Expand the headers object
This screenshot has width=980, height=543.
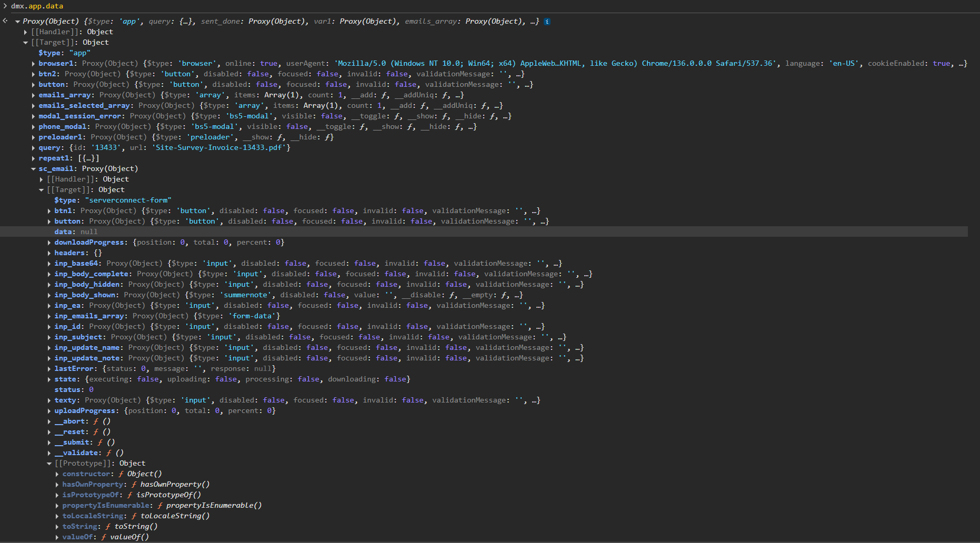tap(49, 253)
